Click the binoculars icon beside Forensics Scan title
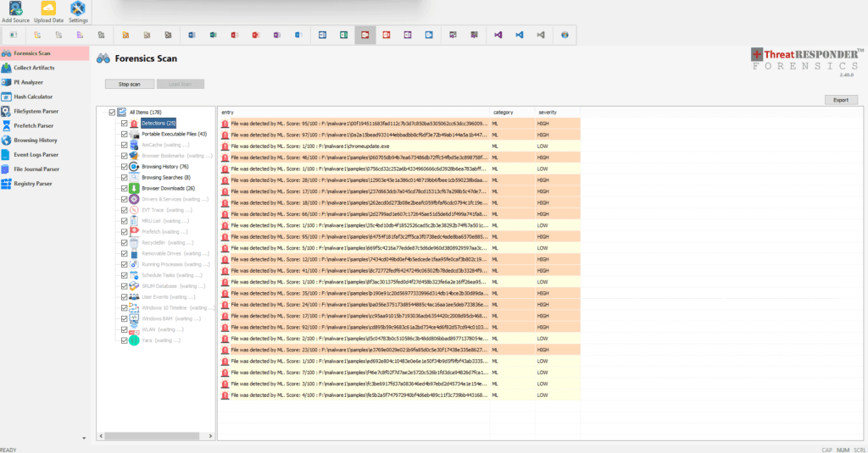The width and height of the screenshot is (868, 453). point(103,58)
